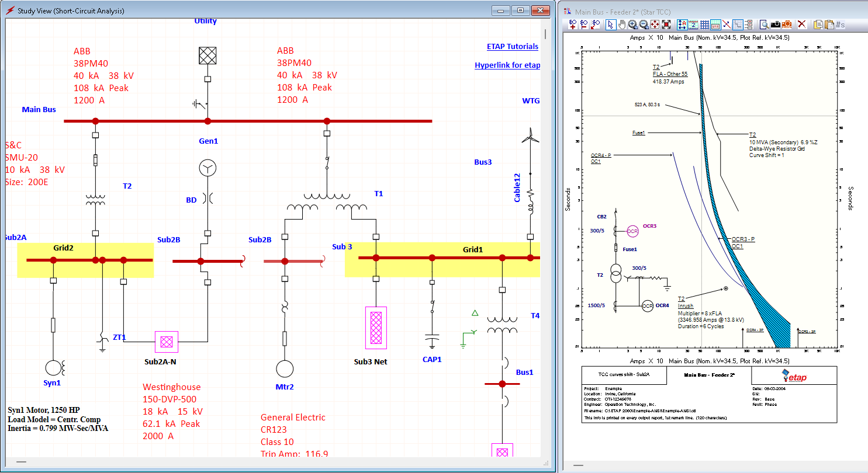The height and width of the screenshot is (473, 868).
Task: Select the CAP1 capacitor symbol
Action: pyautogui.click(x=432, y=340)
